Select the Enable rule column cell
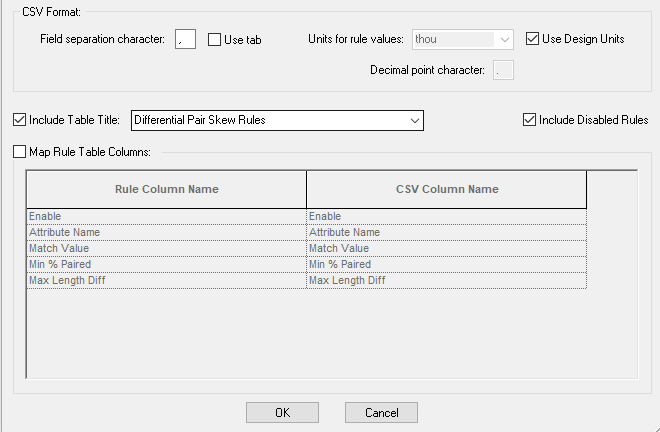The image size is (660, 432). coord(166,217)
